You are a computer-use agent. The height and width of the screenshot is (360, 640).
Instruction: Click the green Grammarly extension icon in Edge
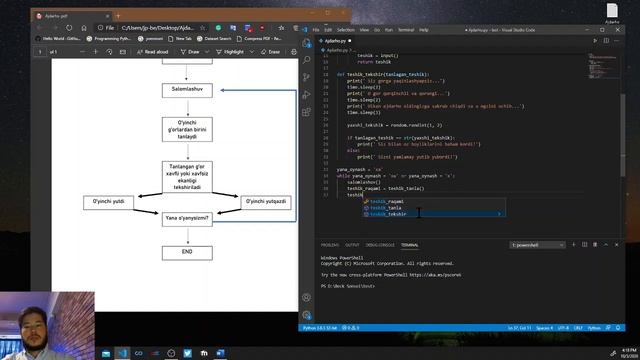click(x=218, y=28)
